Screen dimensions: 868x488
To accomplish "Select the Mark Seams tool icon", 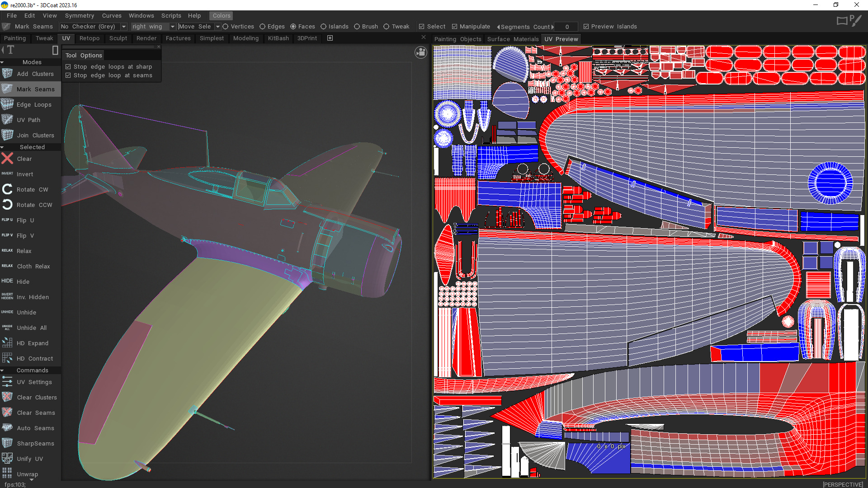I will click(7, 89).
